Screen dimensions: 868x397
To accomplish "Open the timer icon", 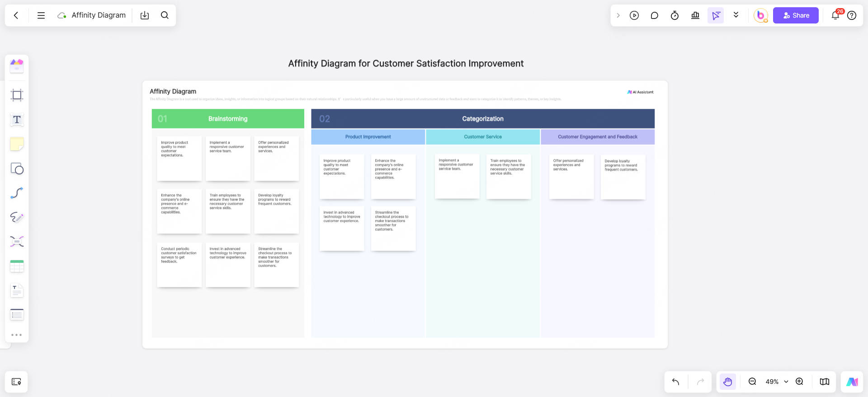I will pos(675,15).
